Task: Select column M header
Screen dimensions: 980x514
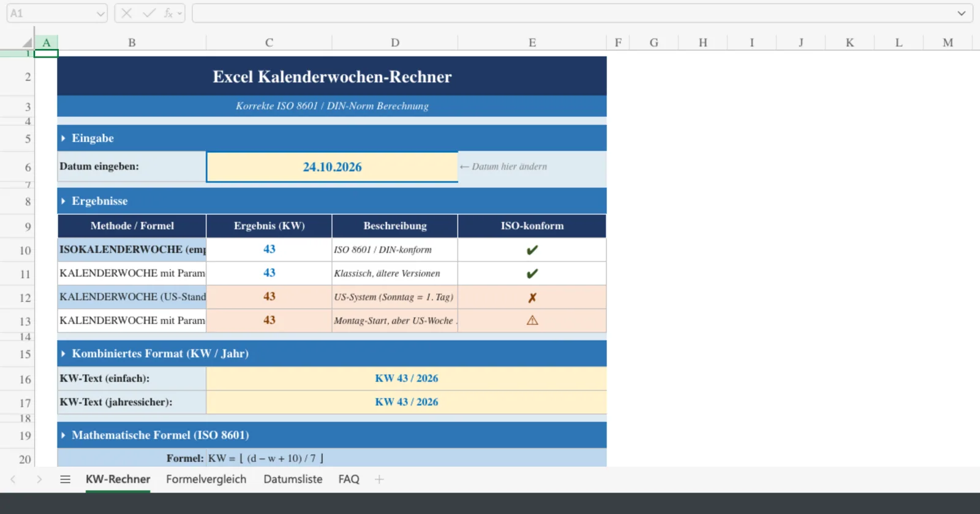Action: click(948, 42)
